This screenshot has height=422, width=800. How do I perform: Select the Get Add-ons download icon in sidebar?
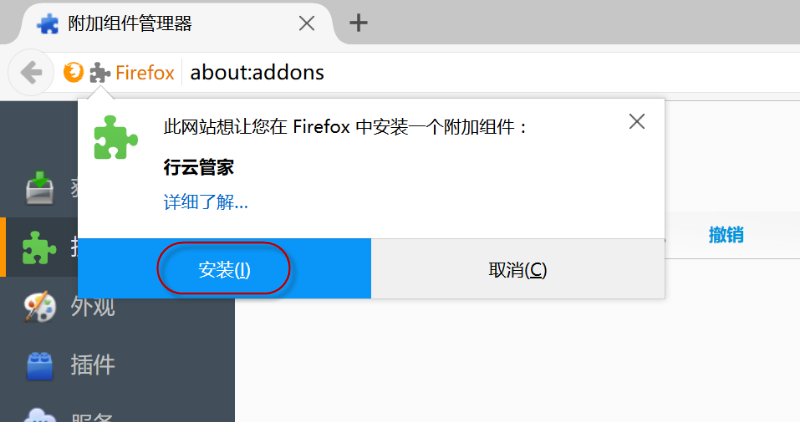pos(40,188)
